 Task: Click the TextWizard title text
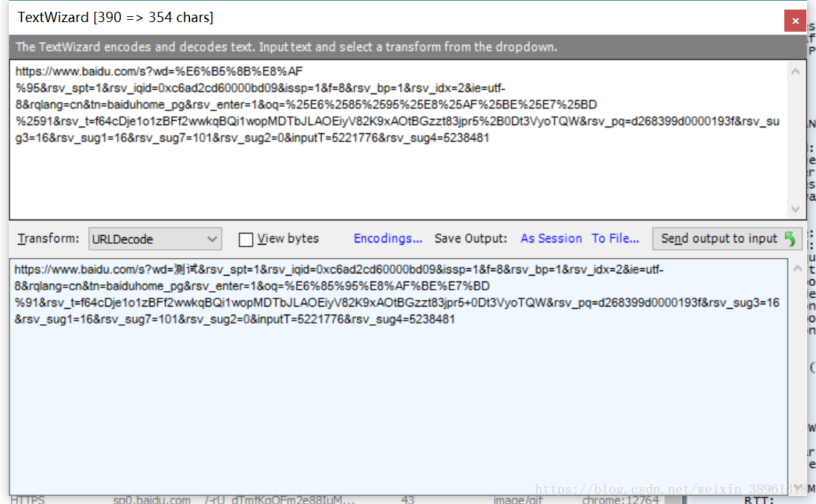(x=116, y=17)
